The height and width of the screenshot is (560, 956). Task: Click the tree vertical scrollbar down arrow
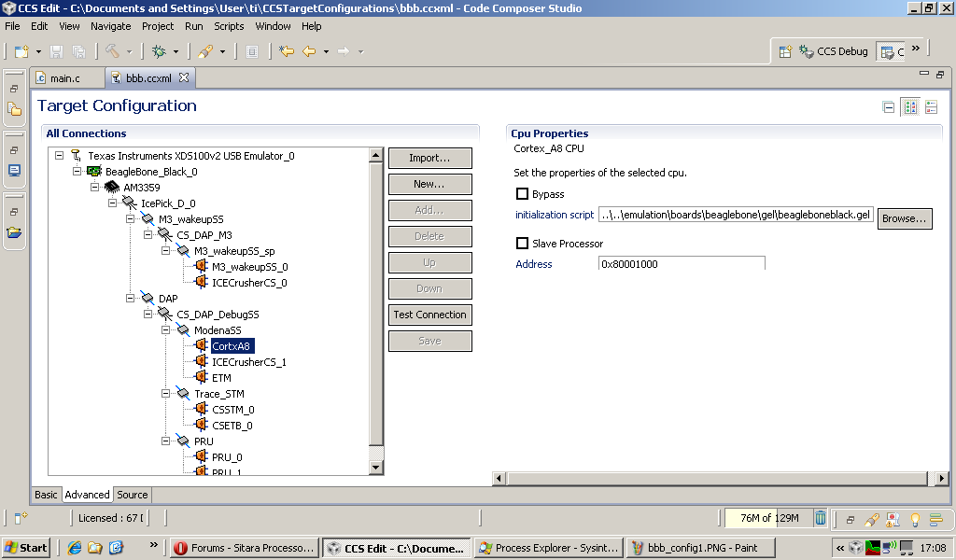coord(376,468)
